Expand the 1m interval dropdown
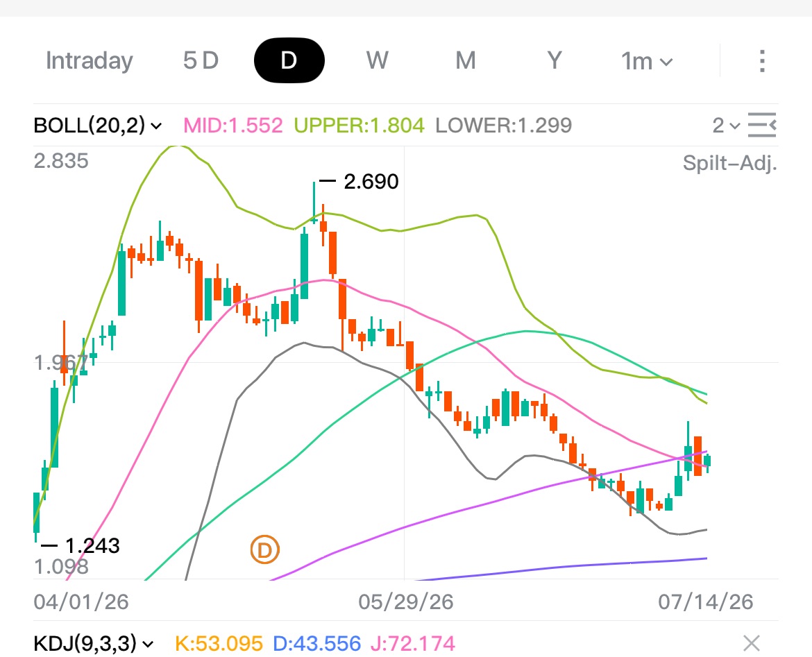Viewport: 812px width, 657px height. point(647,62)
